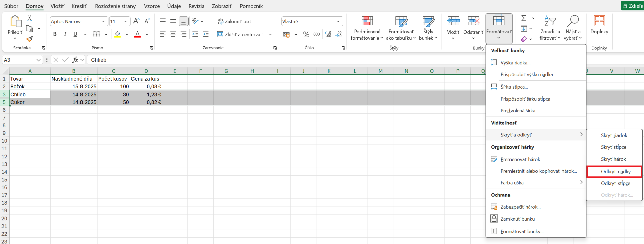644x244 pixels.
Task: Choose Premenovať hárok menu item
Action: pos(536,159)
